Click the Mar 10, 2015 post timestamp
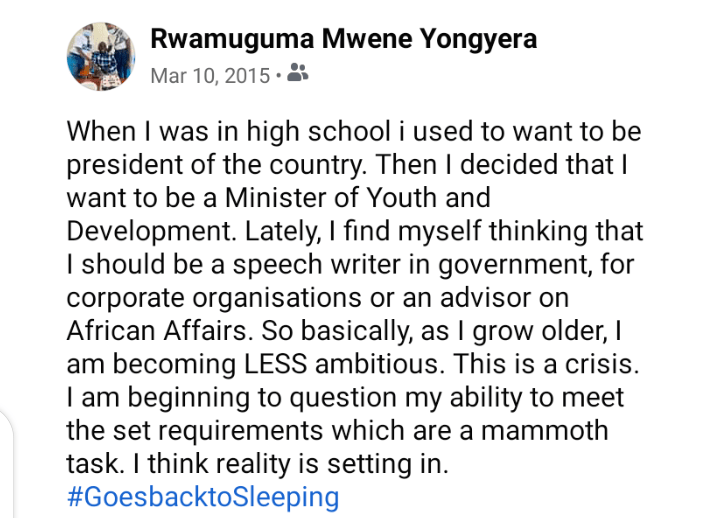Viewport: 720px width, 518px height. [x=209, y=74]
